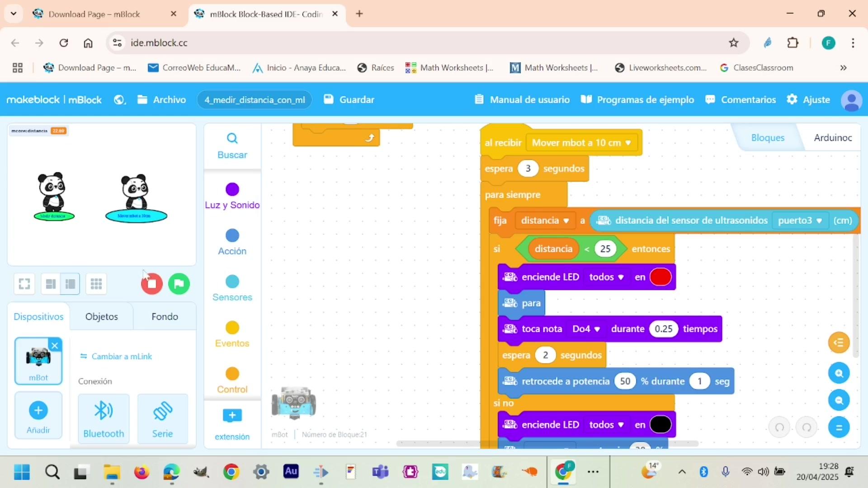Switch to the Arduinoc tab
Screen dimensions: 868x488
pos(832,138)
